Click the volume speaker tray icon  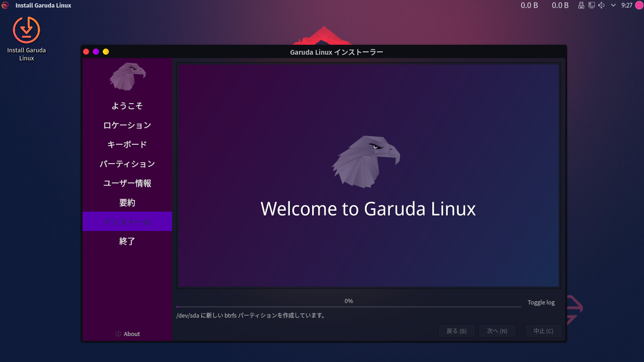tap(602, 5)
